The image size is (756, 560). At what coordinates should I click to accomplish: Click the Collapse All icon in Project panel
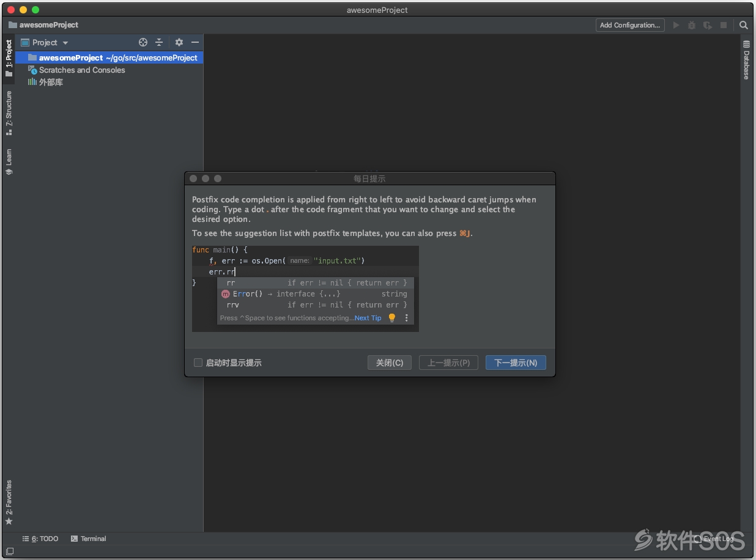pos(159,42)
